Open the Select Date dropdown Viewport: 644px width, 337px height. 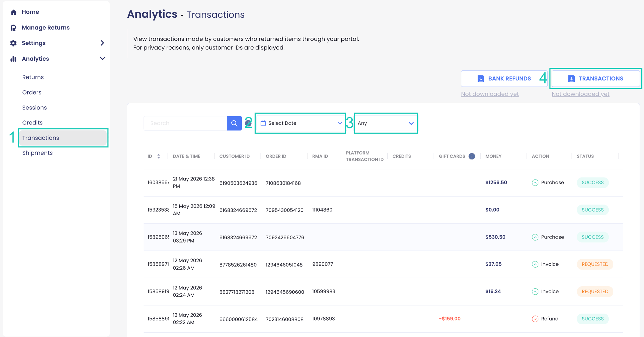point(300,123)
